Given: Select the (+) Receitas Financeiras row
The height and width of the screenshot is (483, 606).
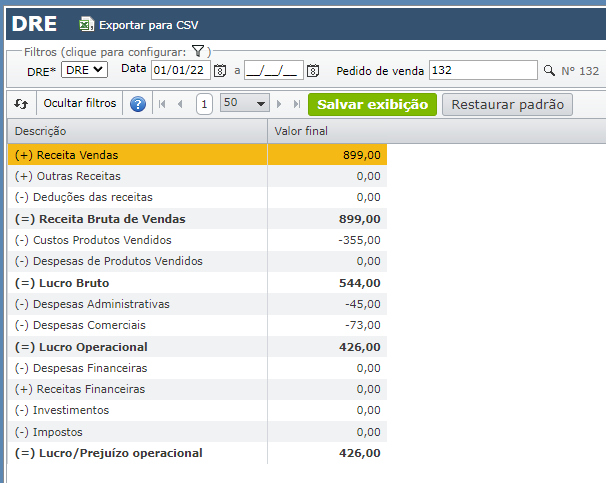Looking at the screenshot, I should tap(197, 389).
